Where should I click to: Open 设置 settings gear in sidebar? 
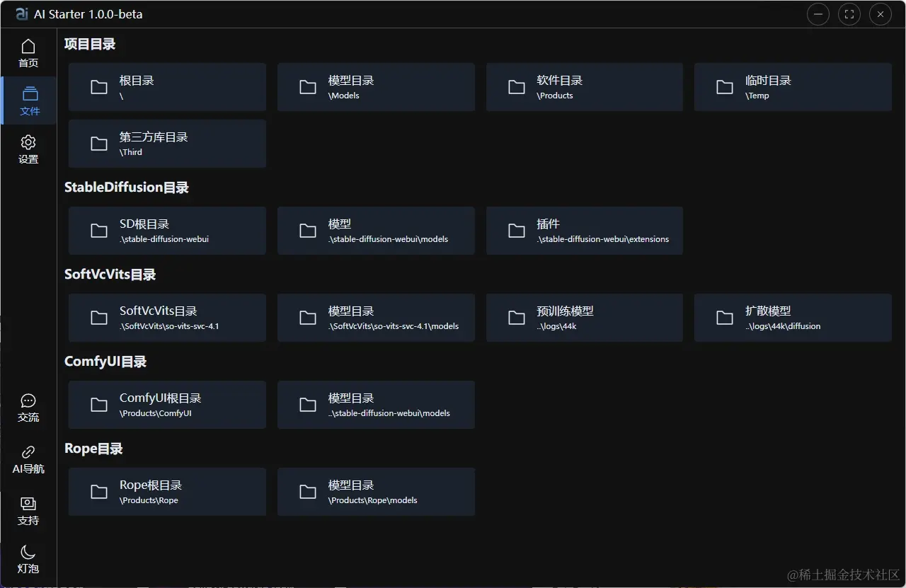(28, 142)
